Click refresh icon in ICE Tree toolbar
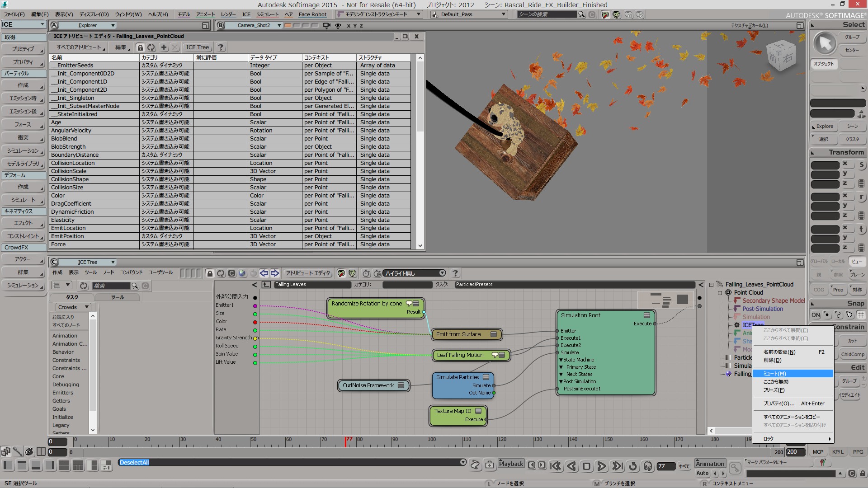 click(x=221, y=273)
